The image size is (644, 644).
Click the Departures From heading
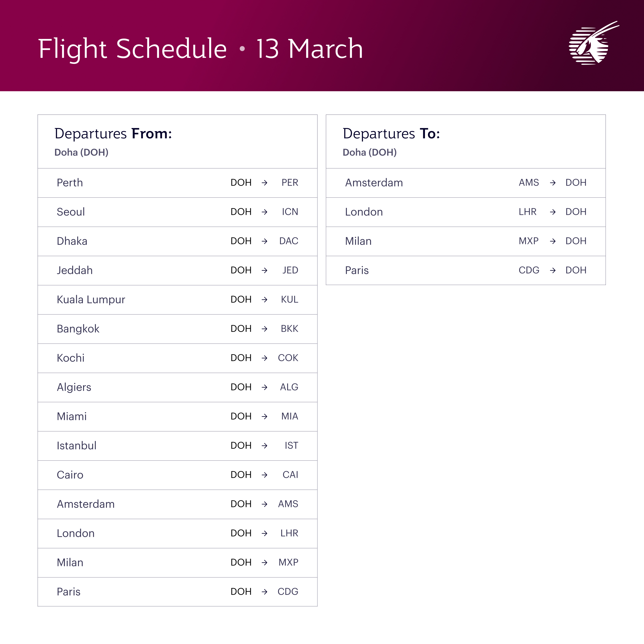coord(113,134)
